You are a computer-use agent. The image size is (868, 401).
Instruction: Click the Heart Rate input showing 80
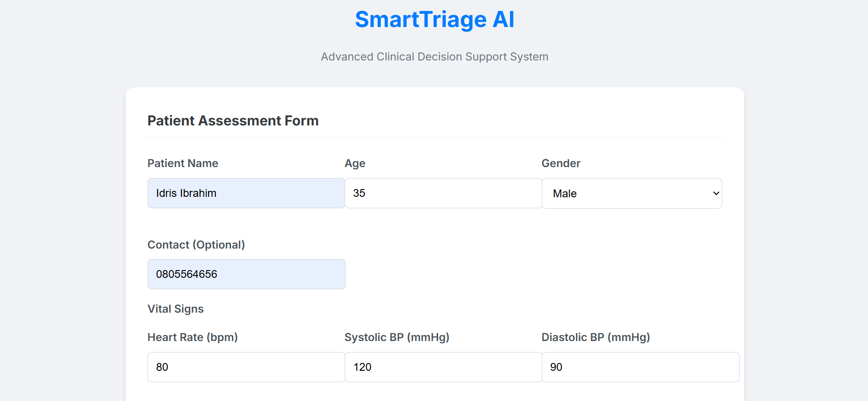(x=246, y=367)
